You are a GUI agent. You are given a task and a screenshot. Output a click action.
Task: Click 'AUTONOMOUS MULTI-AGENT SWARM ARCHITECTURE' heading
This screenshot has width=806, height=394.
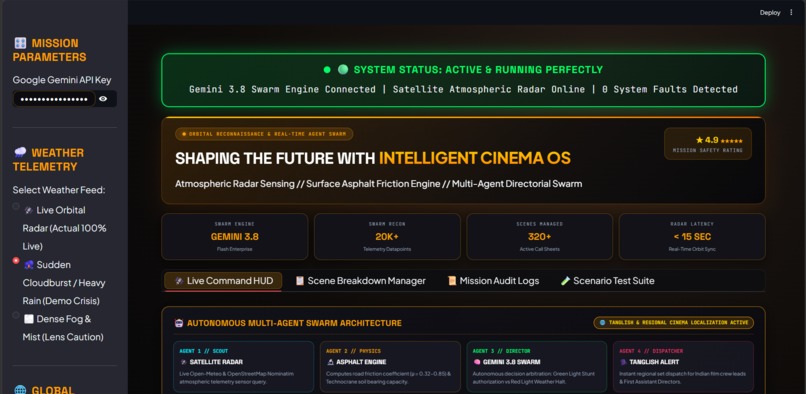click(295, 323)
